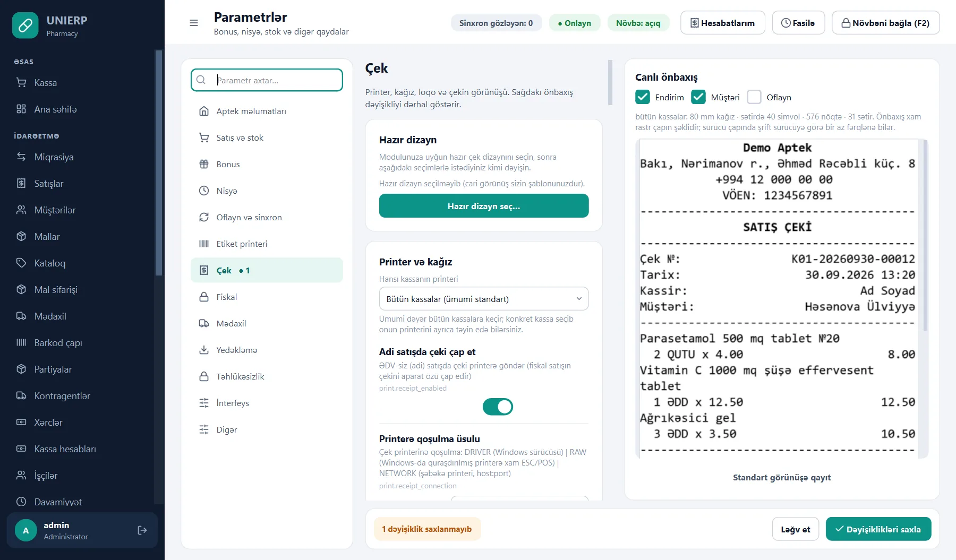Save changes with Dəyişiklikləri saxla button
Screen dimensions: 956x560
click(x=878, y=529)
